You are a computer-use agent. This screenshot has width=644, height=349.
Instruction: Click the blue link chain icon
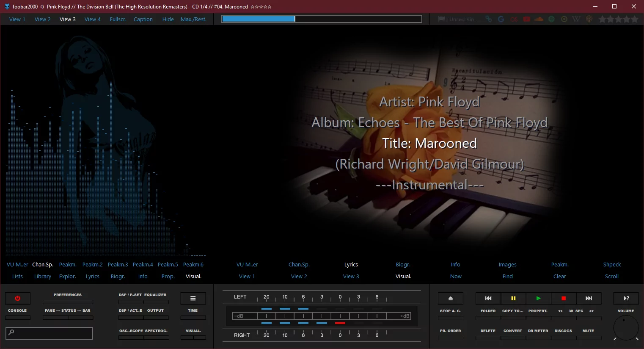point(489,19)
